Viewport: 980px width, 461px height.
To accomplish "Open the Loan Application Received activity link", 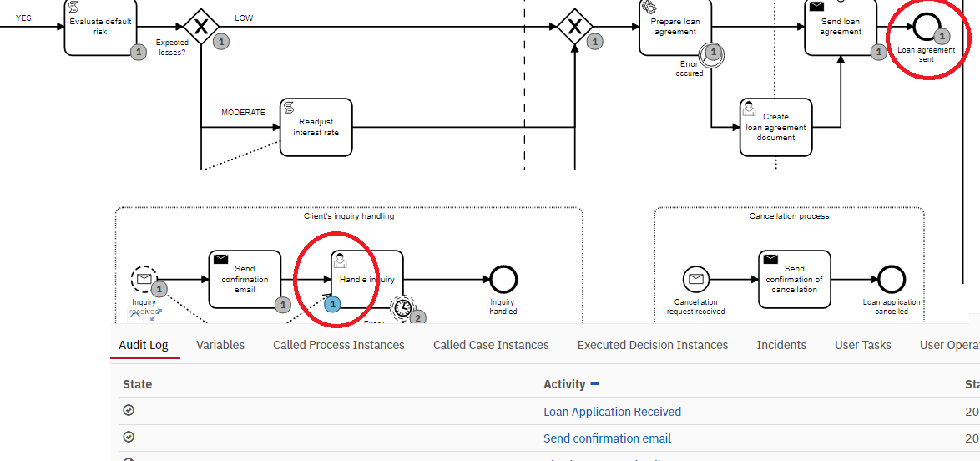I will click(x=612, y=412).
